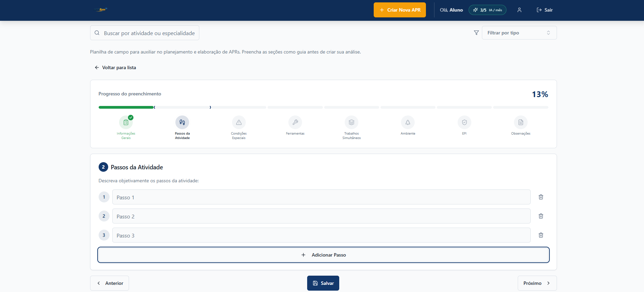Click the Anterior button
Screen dimensions: 644x292
[110, 283]
